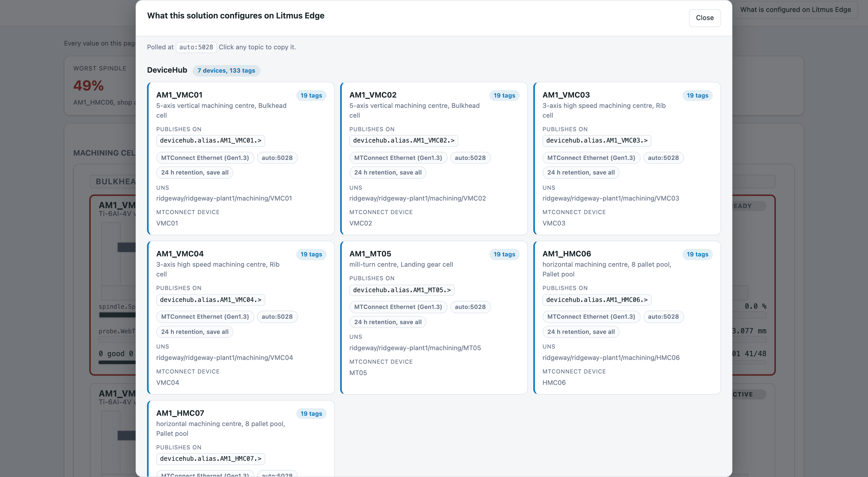Click the 'auto:5028' chip on AM1_MT05 card
The width and height of the screenshot is (868, 477).
pyautogui.click(x=470, y=307)
